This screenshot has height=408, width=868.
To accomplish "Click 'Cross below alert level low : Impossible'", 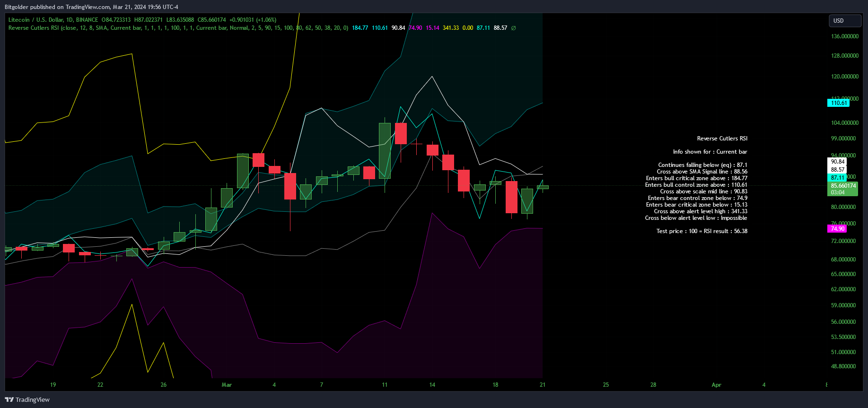I will [x=696, y=218].
